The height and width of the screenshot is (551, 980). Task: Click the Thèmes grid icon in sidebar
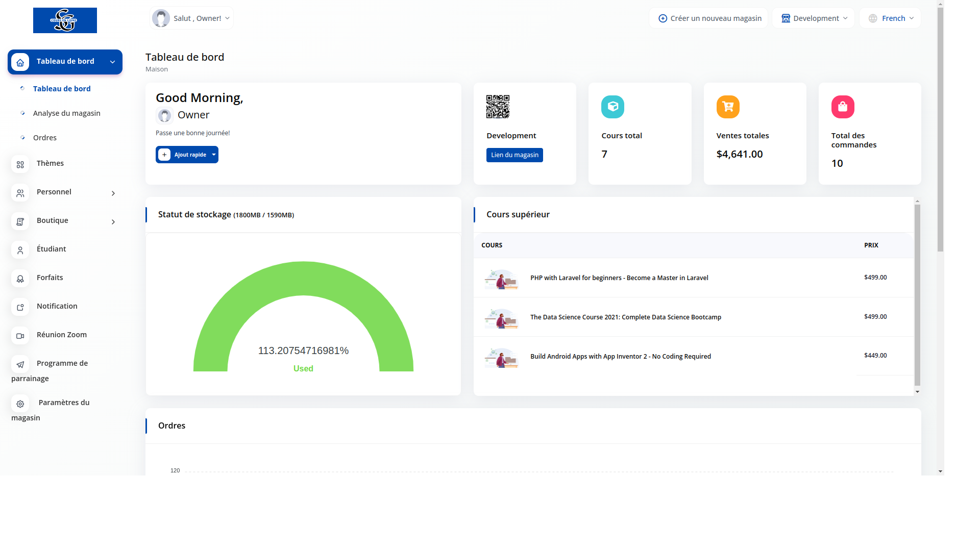pyautogui.click(x=20, y=164)
